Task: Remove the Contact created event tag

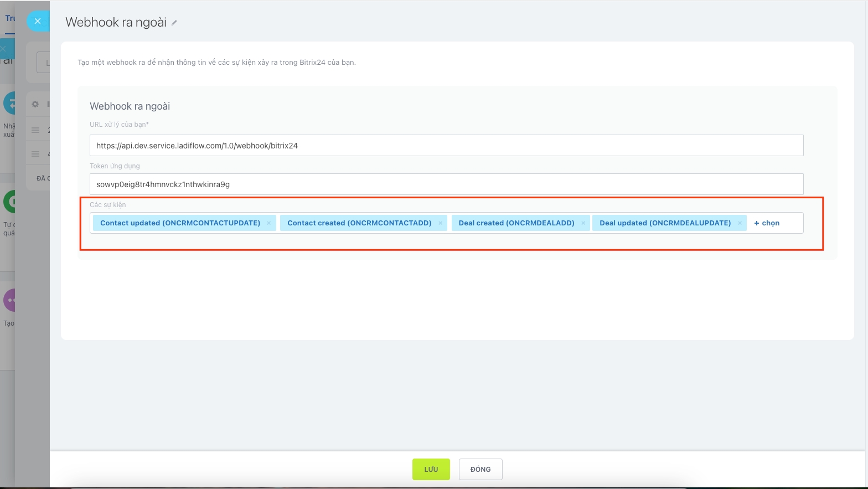Action: tap(441, 223)
